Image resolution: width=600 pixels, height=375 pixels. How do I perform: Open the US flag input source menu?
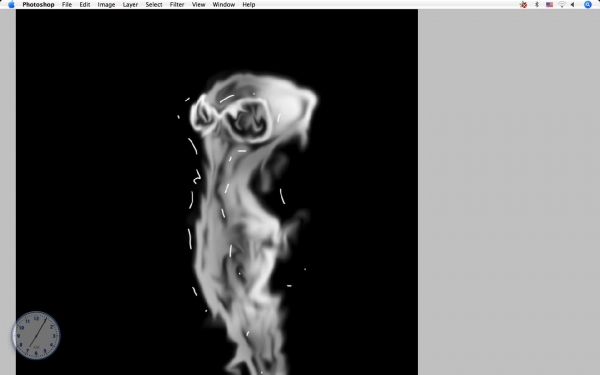(x=549, y=5)
